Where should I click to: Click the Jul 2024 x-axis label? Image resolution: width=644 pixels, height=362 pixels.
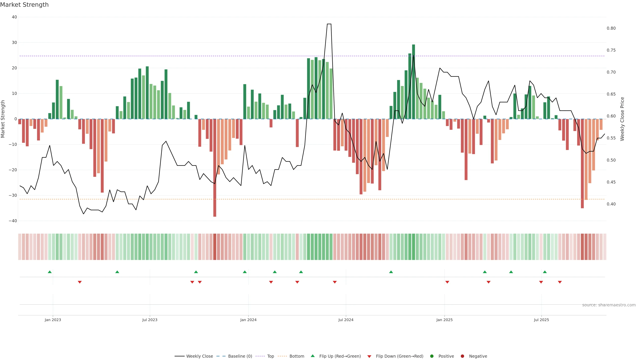(x=346, y=320)
